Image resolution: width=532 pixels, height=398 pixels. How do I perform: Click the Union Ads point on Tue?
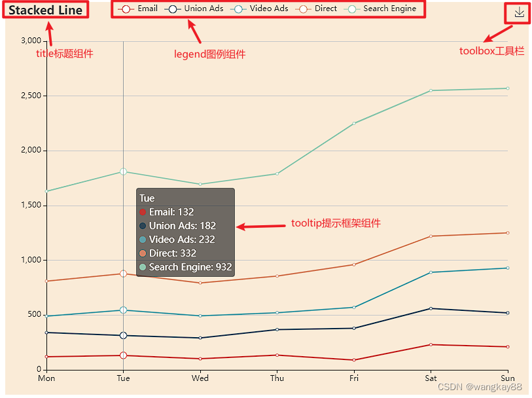[124, 336]
